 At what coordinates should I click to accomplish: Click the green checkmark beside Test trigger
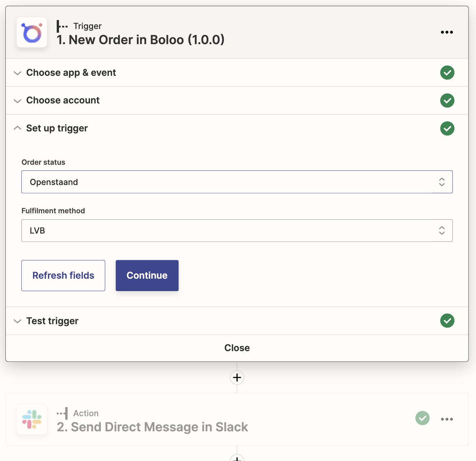pos(447,320)
